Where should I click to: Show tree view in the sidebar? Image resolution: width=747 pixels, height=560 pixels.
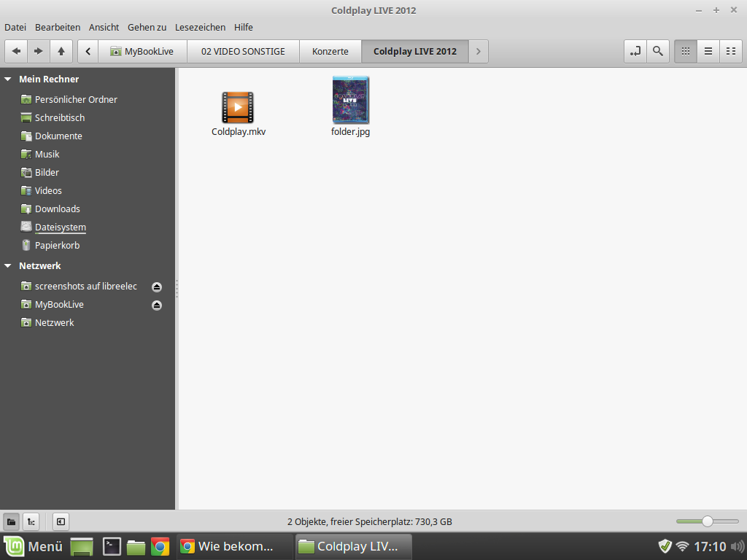tap(31, 522)
